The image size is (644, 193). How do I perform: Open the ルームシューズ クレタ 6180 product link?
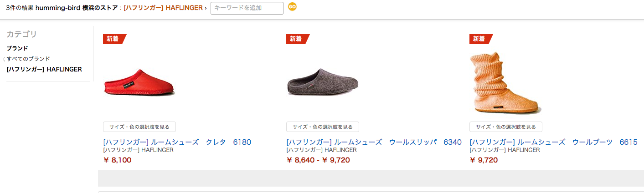click(x=177, y=142)
